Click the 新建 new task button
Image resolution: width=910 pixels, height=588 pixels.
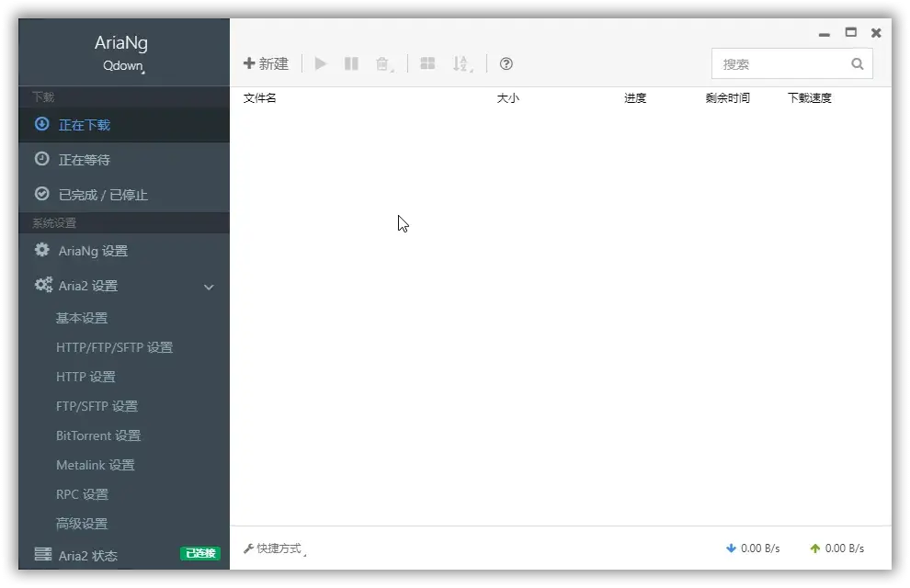pos(266,63)
